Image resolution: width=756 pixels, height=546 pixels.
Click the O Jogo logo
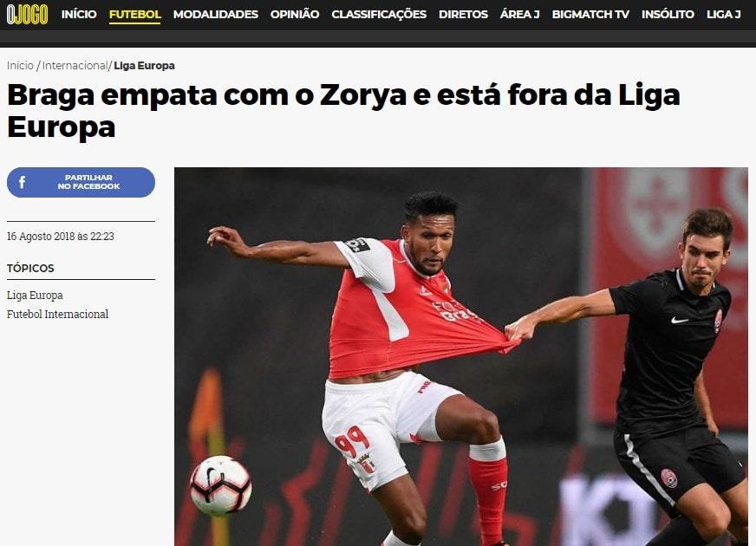pos(27,15)
